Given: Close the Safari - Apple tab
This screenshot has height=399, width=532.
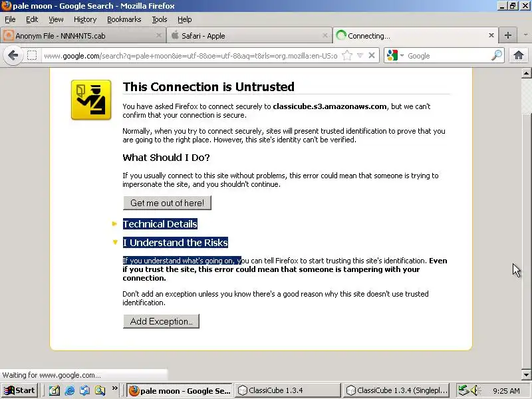Looking at the screenshot, I should [x=325, y=35].
